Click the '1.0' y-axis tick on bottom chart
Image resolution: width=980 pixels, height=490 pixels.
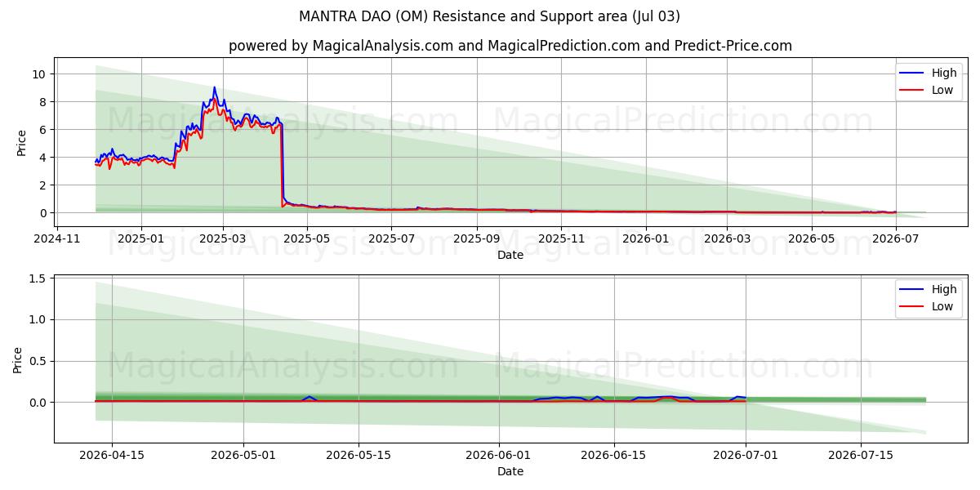[39, 319]
